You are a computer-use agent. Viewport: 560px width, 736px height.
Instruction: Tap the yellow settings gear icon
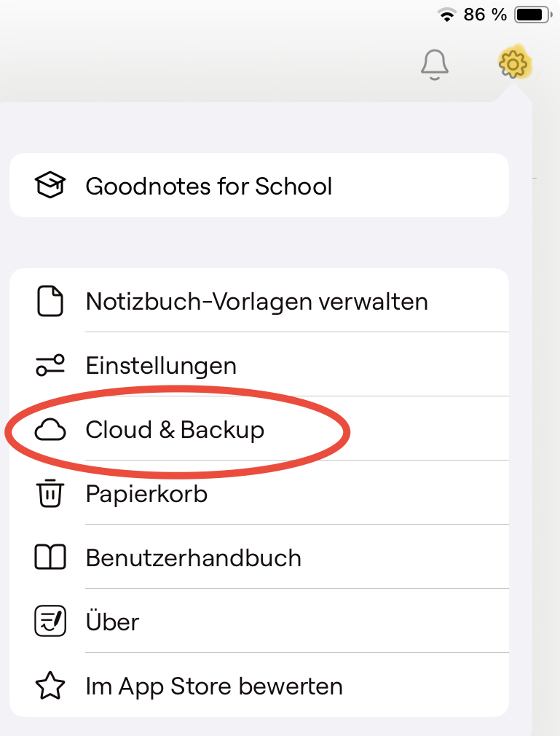513,64
